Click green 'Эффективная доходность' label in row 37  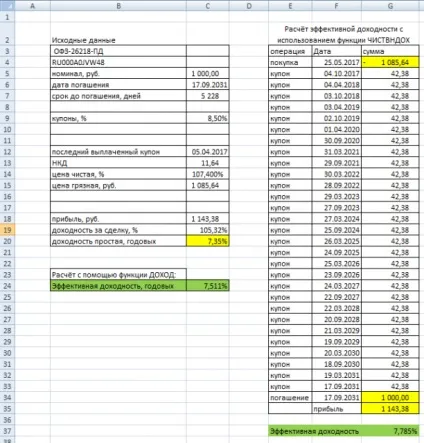(x=315, y=431)
